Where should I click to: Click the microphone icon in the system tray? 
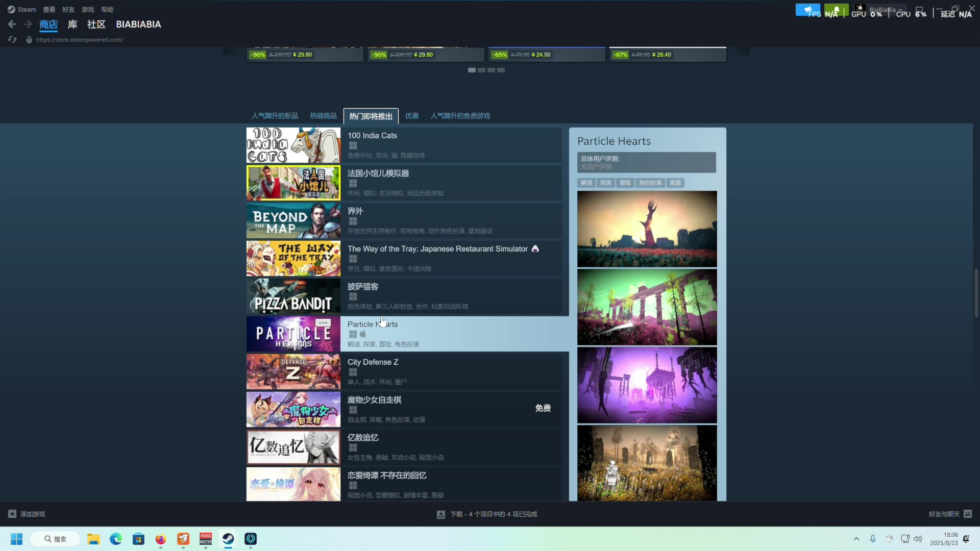873,539
